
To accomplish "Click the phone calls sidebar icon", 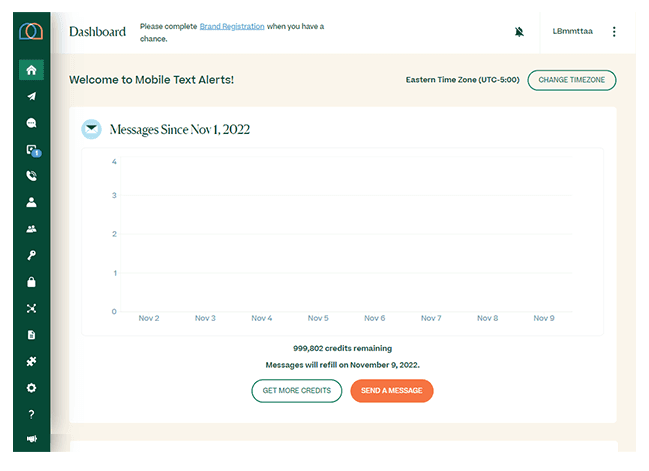I will [x=31, y=176].
